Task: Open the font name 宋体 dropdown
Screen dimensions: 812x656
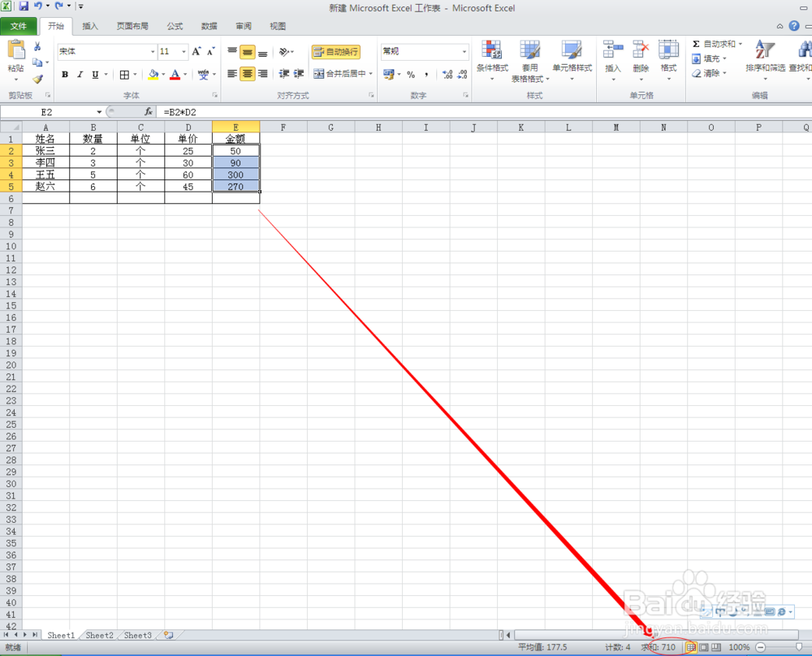Action: point(153,51)
